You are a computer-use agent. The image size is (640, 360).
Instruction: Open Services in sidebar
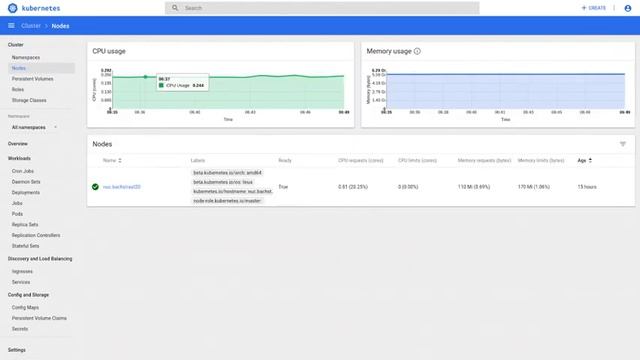pos(21,282)
